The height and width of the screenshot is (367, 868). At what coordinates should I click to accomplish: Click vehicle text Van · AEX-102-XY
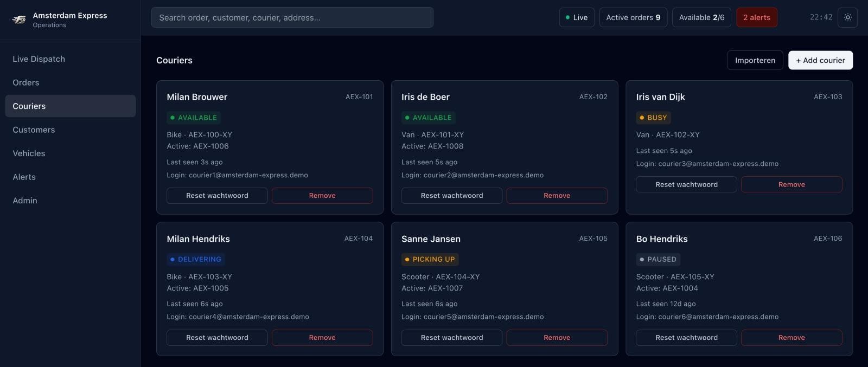[x=668, y=135]
